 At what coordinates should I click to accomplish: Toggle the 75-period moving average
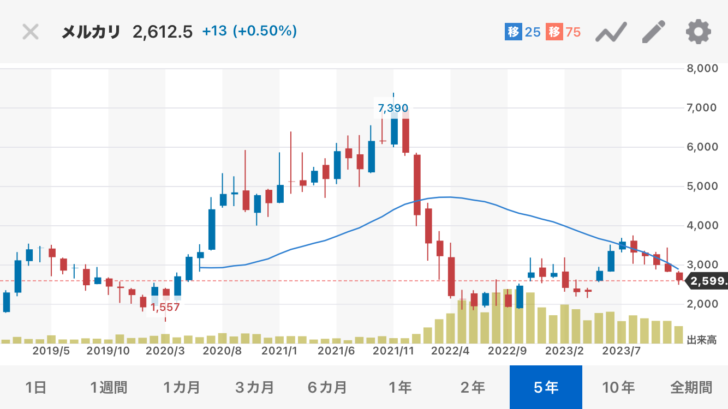pyautogui.click(x=563, y=32)
